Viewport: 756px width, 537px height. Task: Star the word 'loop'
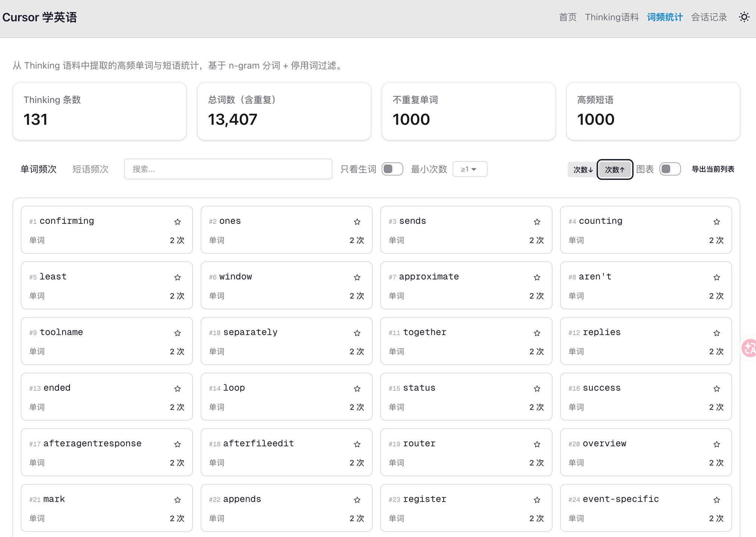357,388
